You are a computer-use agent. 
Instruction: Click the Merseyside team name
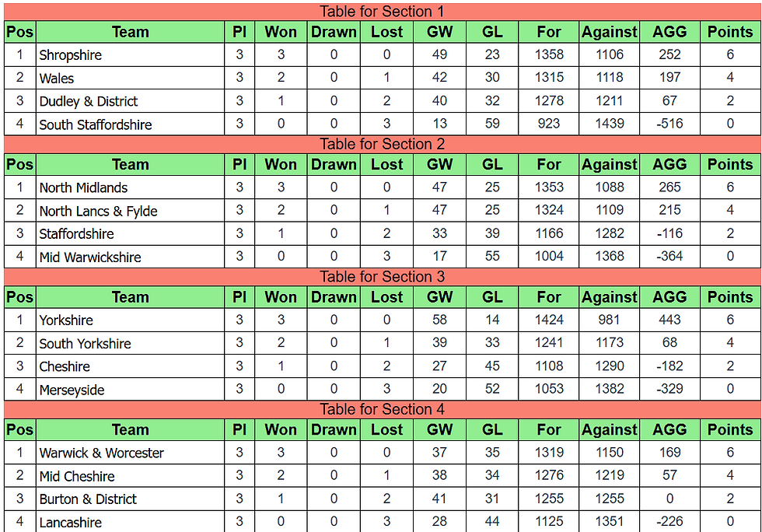[72, 390]
